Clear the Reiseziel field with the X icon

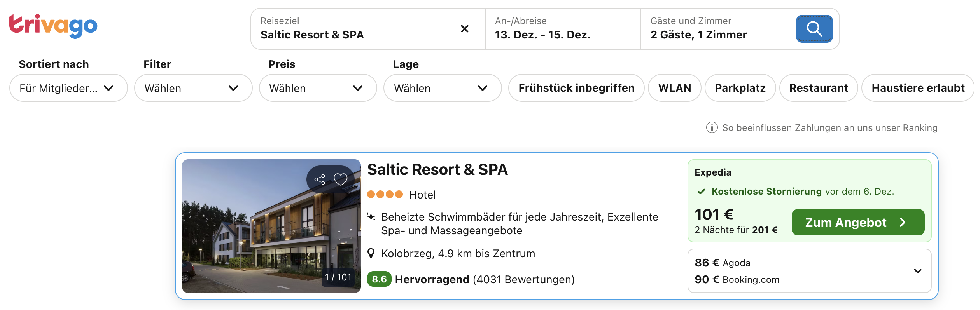coord(464,28)
